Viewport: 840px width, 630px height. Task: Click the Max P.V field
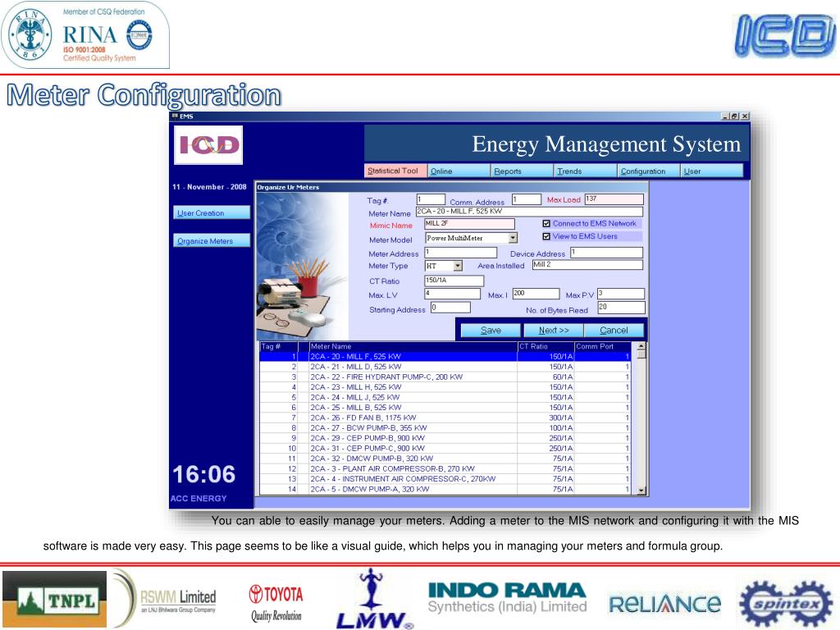(x=621, y=294)
